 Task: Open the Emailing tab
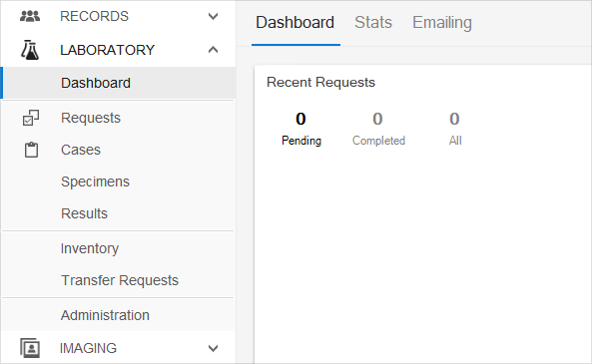tap(441, 22)
